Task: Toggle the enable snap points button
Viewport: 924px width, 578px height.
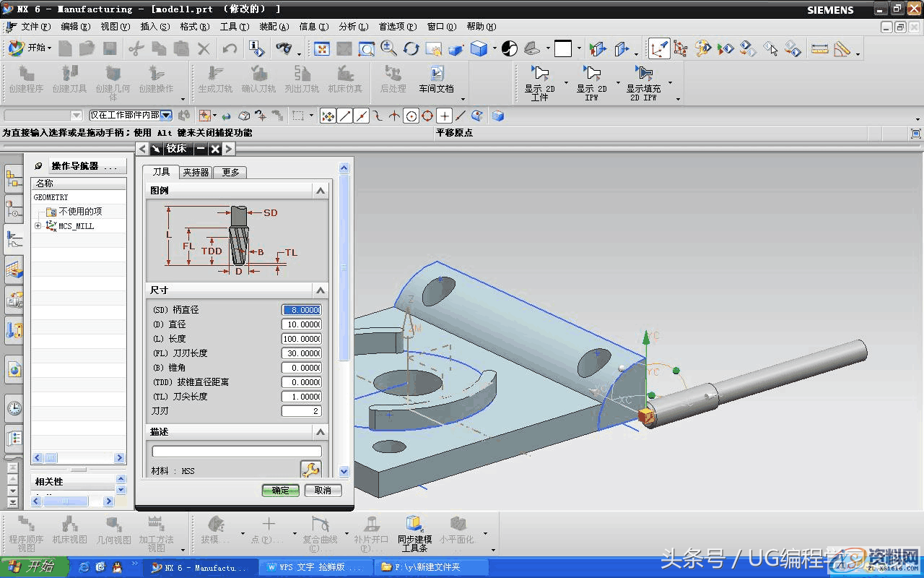Action: [328, 116]
